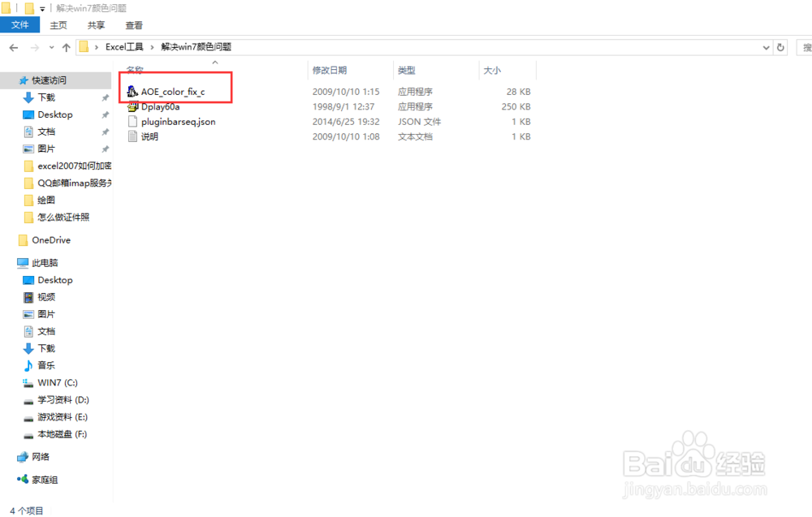Open 家庭组 in the navigation pane
This screenshot has width=812, height=517.
[45, 480]
